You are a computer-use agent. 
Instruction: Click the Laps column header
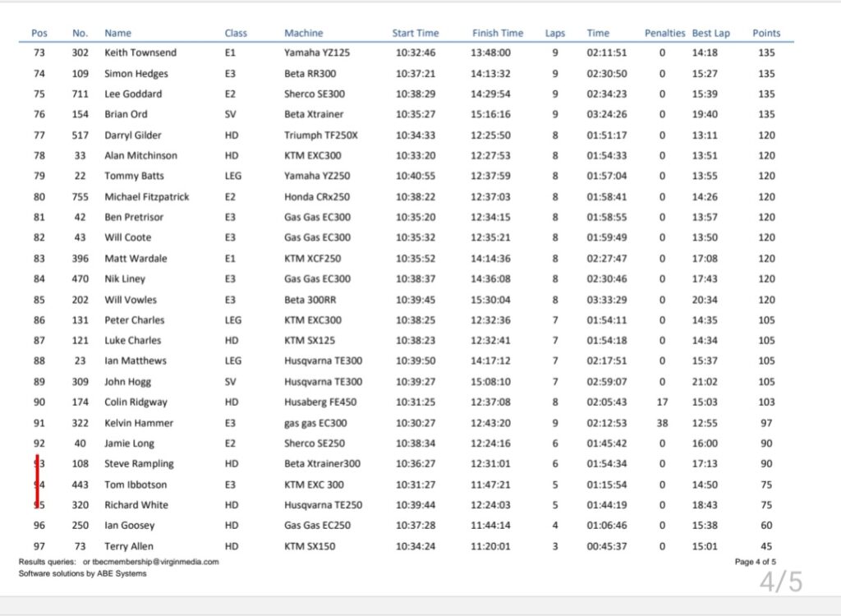point(555,33)
